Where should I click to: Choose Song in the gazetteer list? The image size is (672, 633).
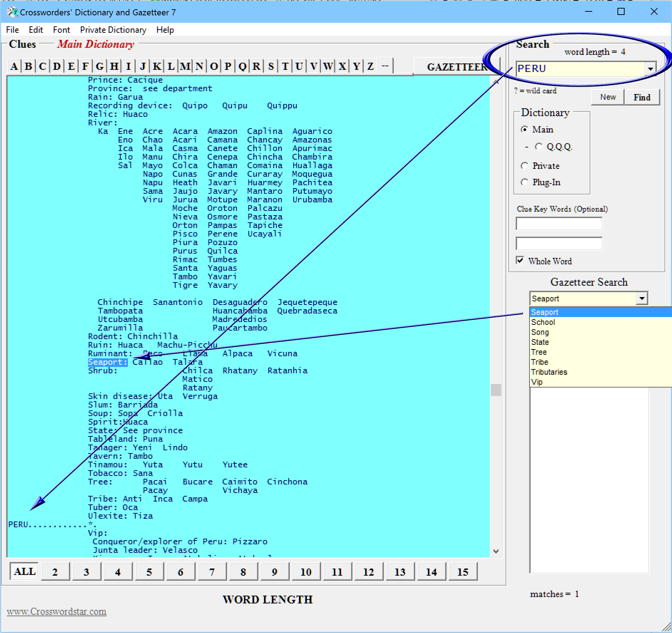[x=600, y=332]
